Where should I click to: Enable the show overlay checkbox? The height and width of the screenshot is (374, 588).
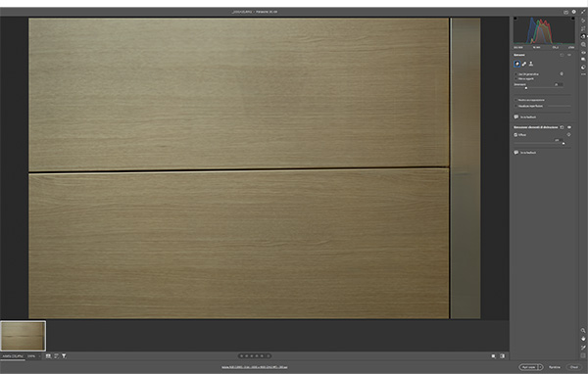click(x=515, y=100)
